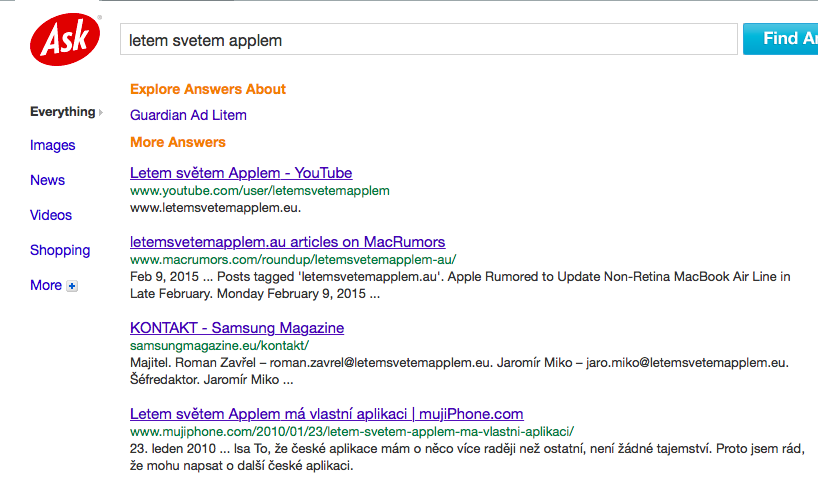Viewport: 818px width, 488px height.
Task: Click the search query input field
Action: coord(429,40)
